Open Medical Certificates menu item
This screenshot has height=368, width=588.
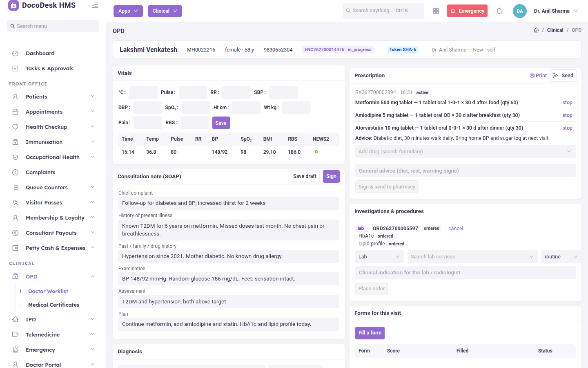tap(53, 305)
